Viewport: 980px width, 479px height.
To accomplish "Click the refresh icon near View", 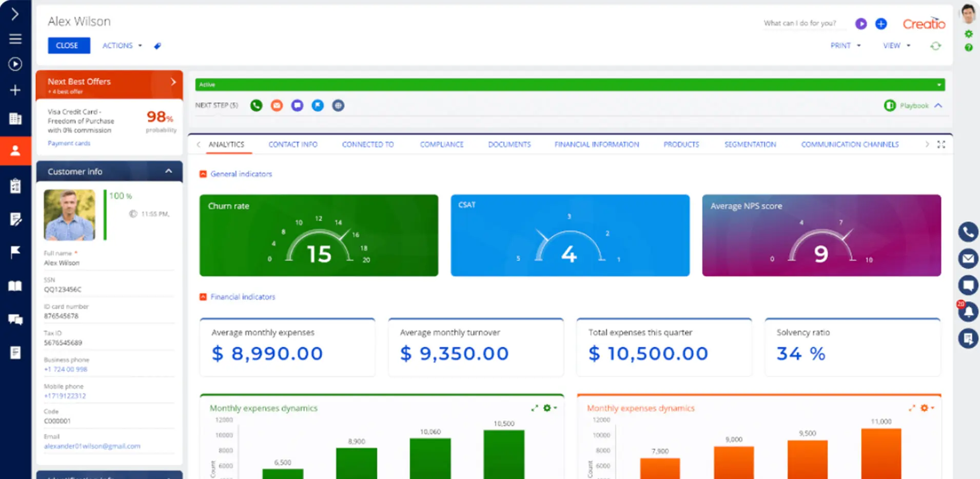I will [x=935, y=46].
